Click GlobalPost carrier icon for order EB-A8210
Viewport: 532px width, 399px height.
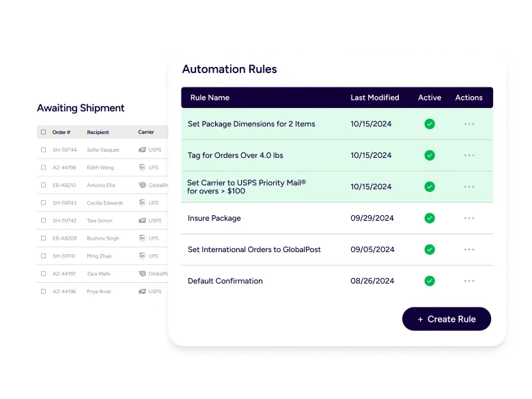click(142, 185)
